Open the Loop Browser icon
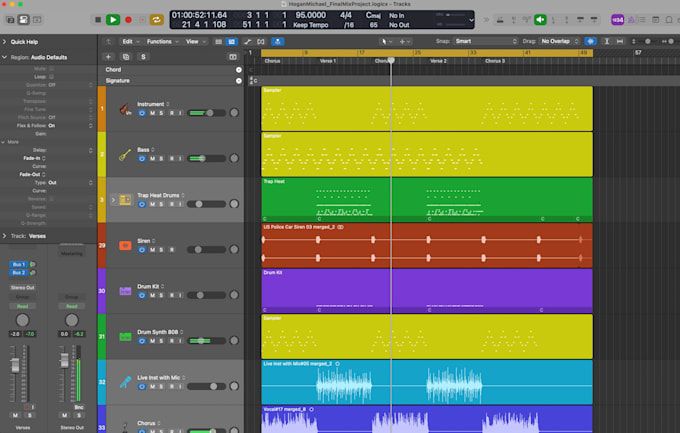Screen dimensions: 680x433 (669, 20)
